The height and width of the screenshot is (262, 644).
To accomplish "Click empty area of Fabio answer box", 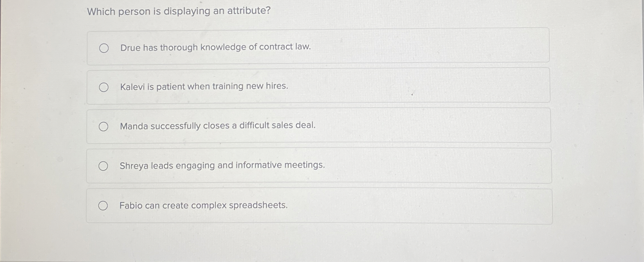I will click(421, 206).
